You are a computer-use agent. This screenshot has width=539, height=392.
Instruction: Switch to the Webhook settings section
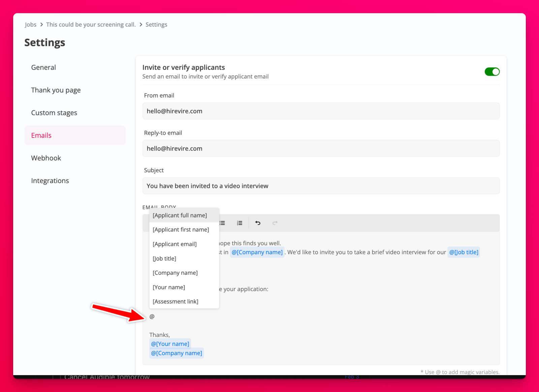[46, 158]
